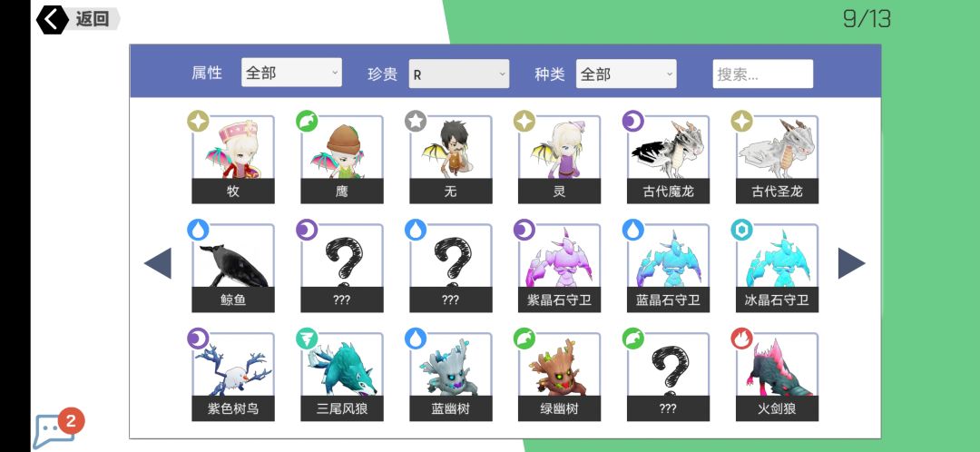Click the red fire badge on 火剑狼
This screenshot has width=980, height=452.
[741, 339]
